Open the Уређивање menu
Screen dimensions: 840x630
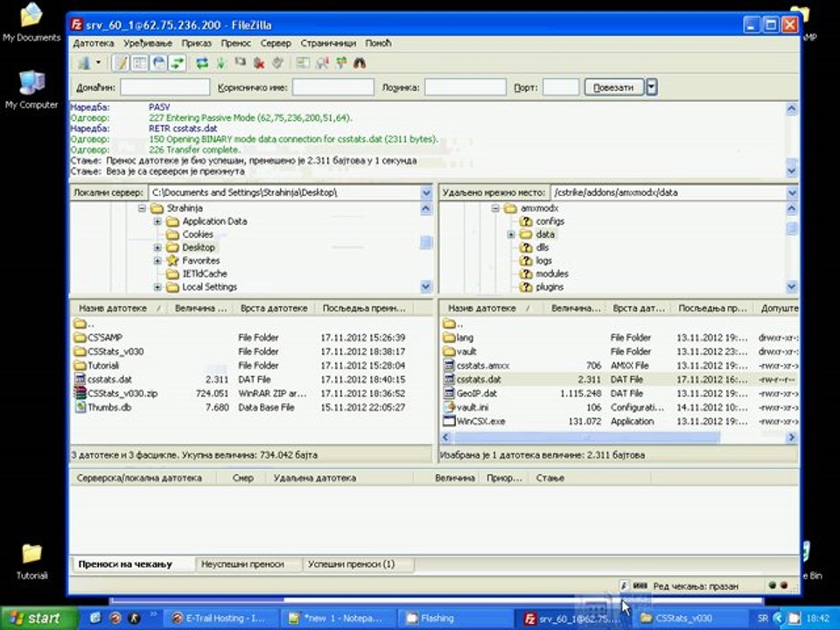[147, 44]
